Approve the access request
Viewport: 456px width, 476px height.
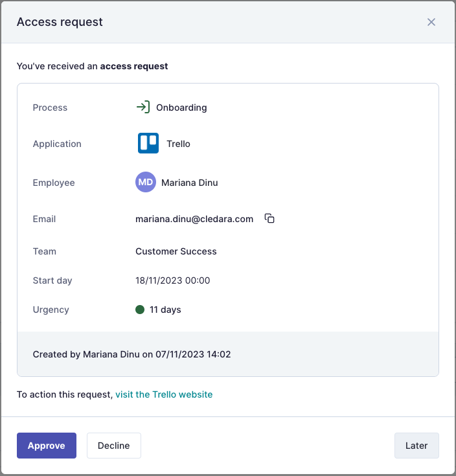tap(47, 446)
